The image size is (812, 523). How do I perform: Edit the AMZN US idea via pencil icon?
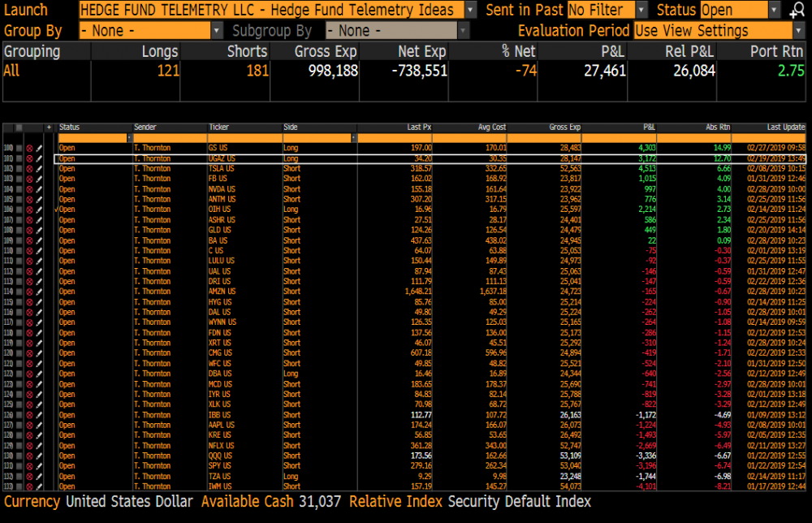(39, 292)
